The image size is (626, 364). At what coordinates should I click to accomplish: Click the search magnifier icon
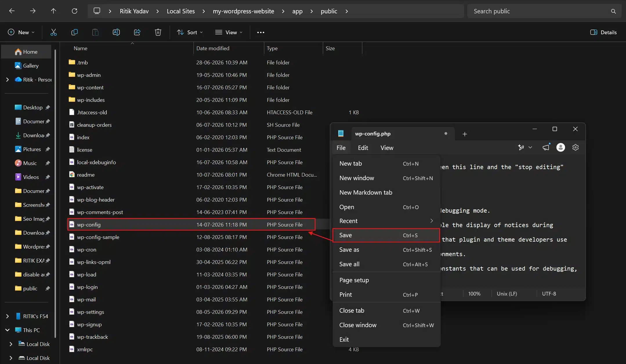(613, 11)
